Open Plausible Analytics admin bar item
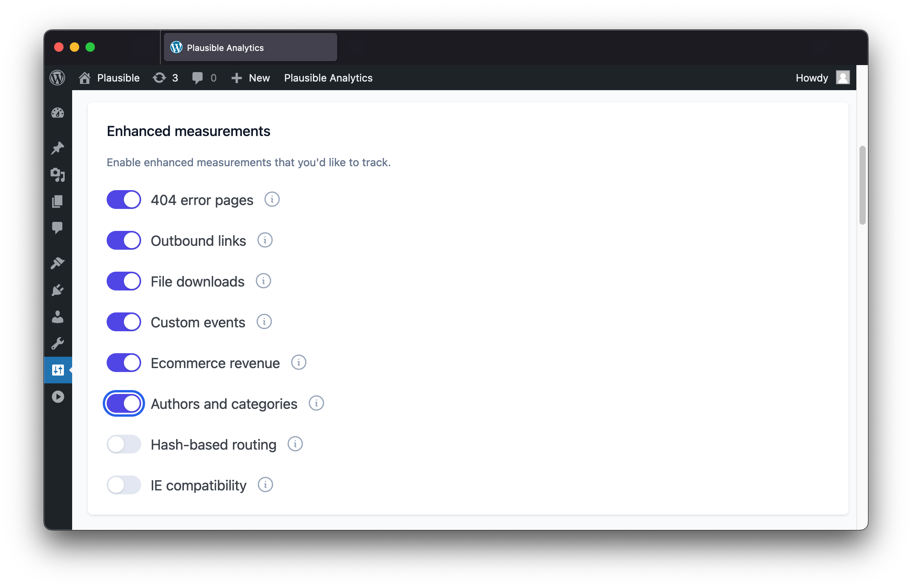Image resolution: width=912 pixels, height=588 pixels. pyautogui.click(x=328, y=78)
